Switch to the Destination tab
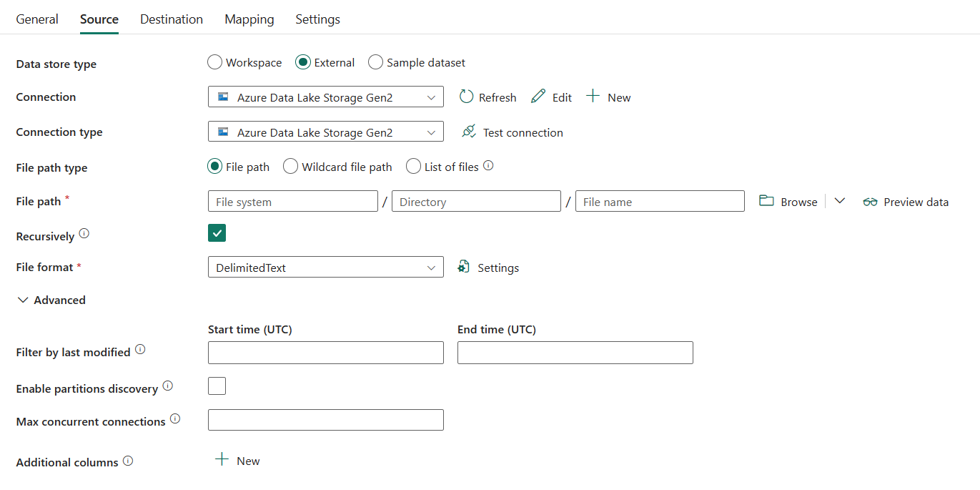Image resolution: width=980 pixels, height=490 pixels. [x=172, y=19]
